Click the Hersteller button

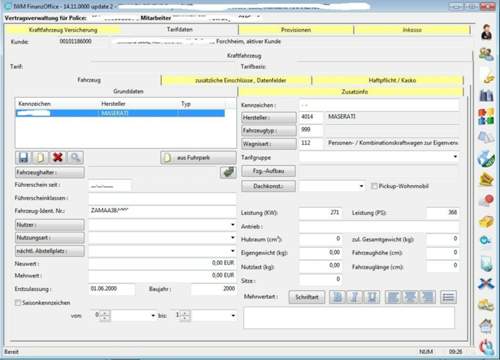click(x=269, y=117)
